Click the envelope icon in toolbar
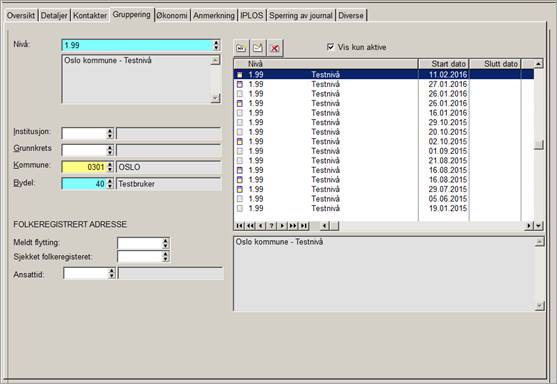 pos(258,48)
